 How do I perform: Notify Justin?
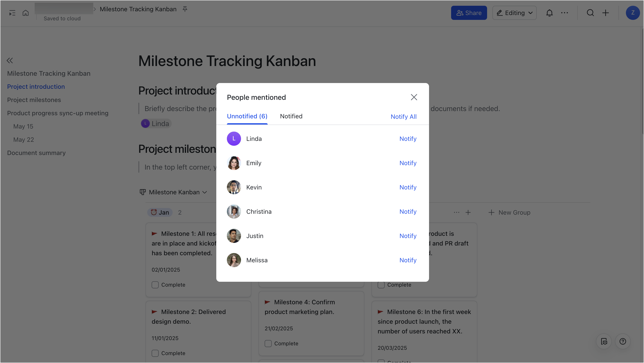click(408, 236)
